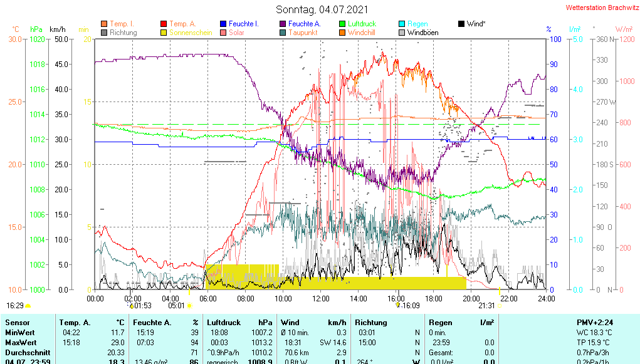Click the sun icon next to 16:29
This screenshot has width=640, height=364.
click(28, 306)
